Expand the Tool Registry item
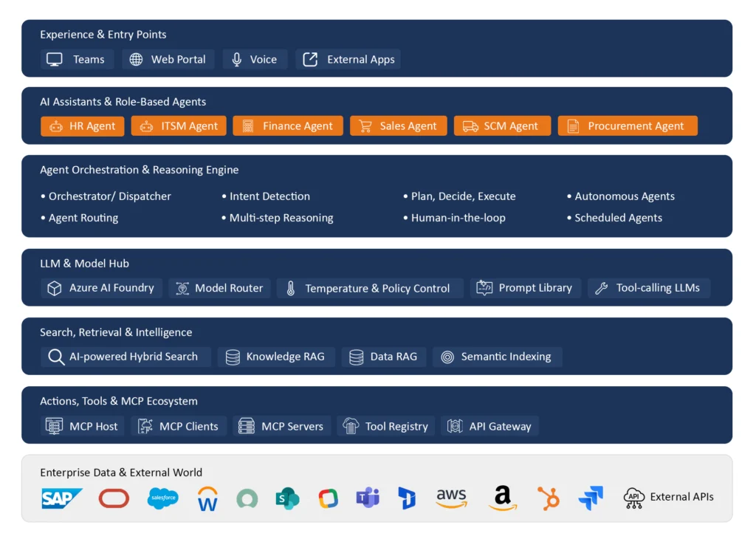 [385, 426]
